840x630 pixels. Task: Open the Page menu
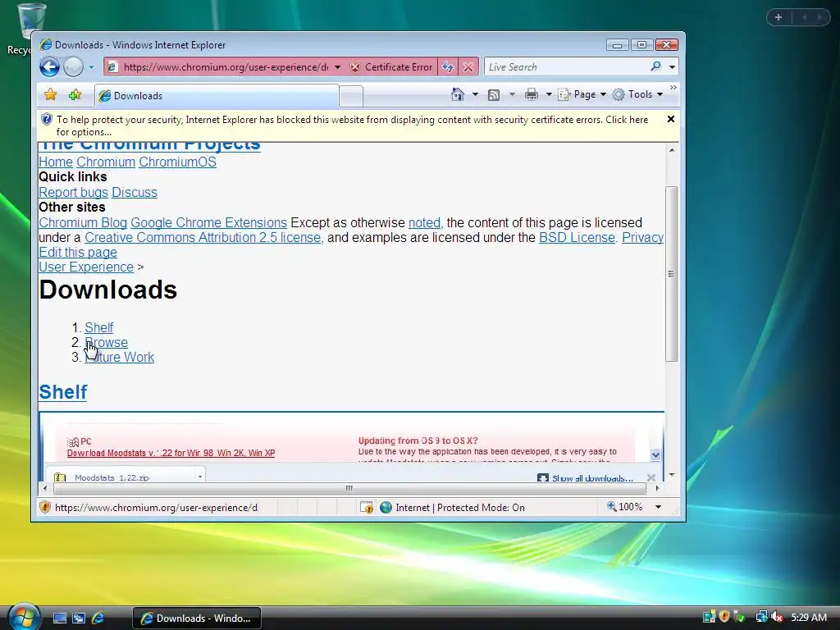pos(582,94)
